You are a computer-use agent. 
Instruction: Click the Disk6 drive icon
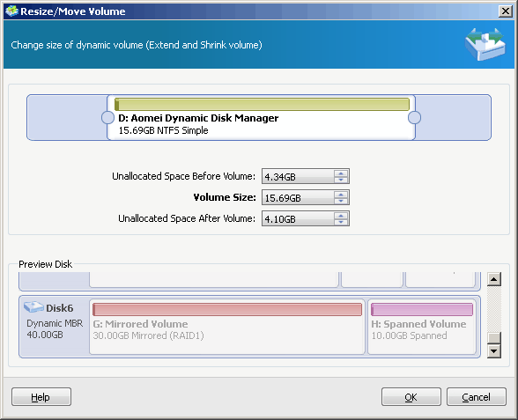(33, 307)
